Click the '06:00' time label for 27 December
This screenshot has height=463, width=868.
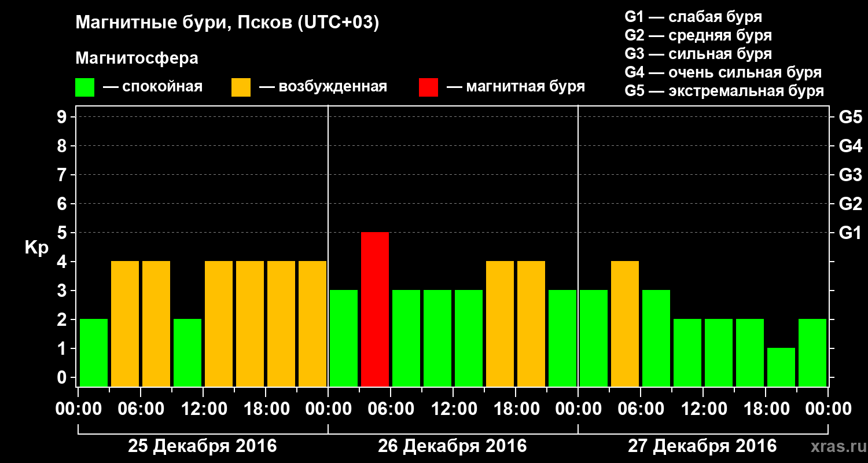(641, 409)
